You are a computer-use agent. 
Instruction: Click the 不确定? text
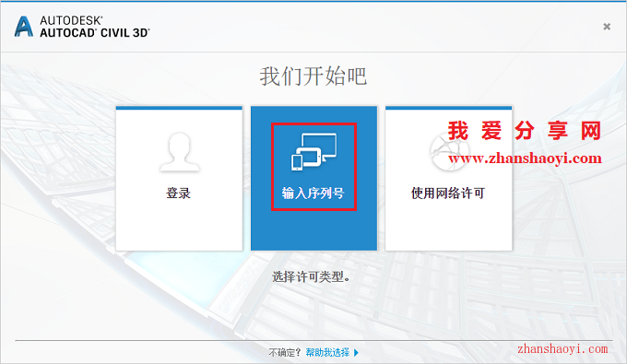285,352
